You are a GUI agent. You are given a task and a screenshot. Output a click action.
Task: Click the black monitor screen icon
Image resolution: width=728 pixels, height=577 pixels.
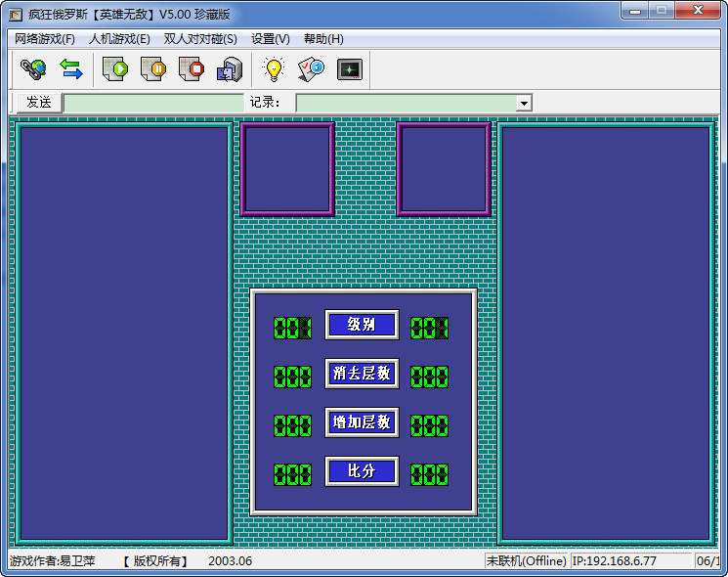[349, 69]
